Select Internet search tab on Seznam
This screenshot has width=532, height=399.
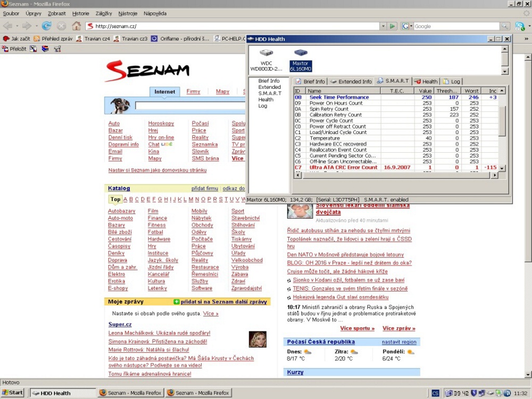coord(164,92)
